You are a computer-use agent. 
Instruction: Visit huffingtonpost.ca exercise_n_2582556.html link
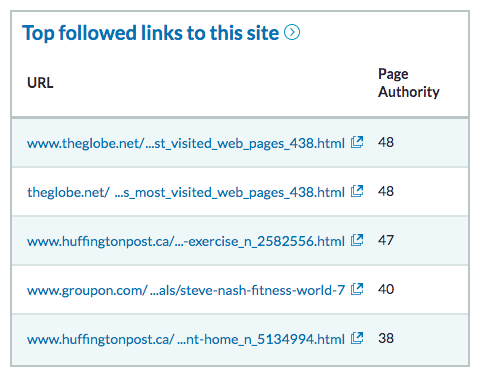(x=186, y=241)
